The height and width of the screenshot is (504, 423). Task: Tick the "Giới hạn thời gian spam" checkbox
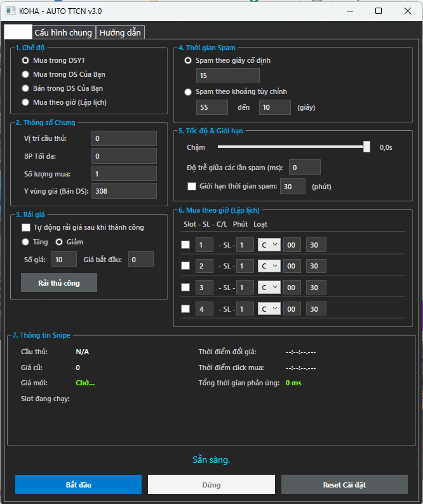191,187
